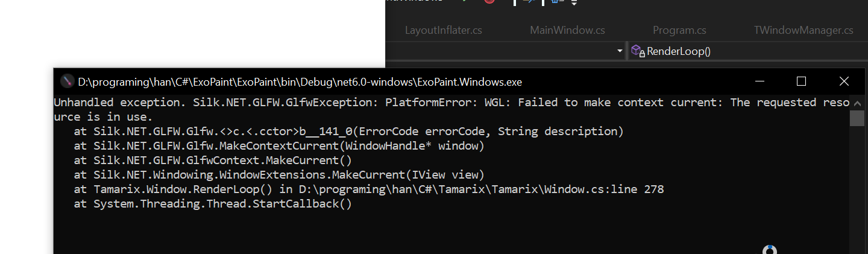The image size is (868, 254).
Task: Open the type dropdown arrow left of RenderLoop
Action: click(620, 51)
